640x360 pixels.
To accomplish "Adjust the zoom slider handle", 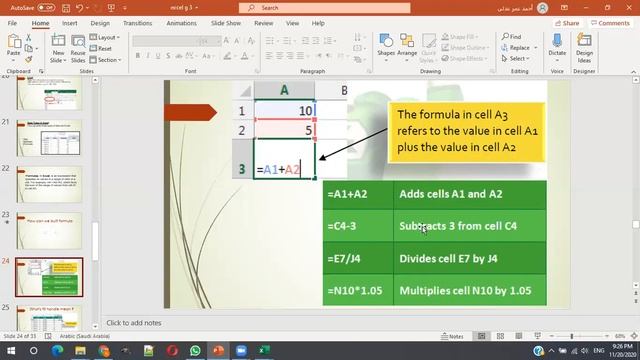I will coord(572,336).
